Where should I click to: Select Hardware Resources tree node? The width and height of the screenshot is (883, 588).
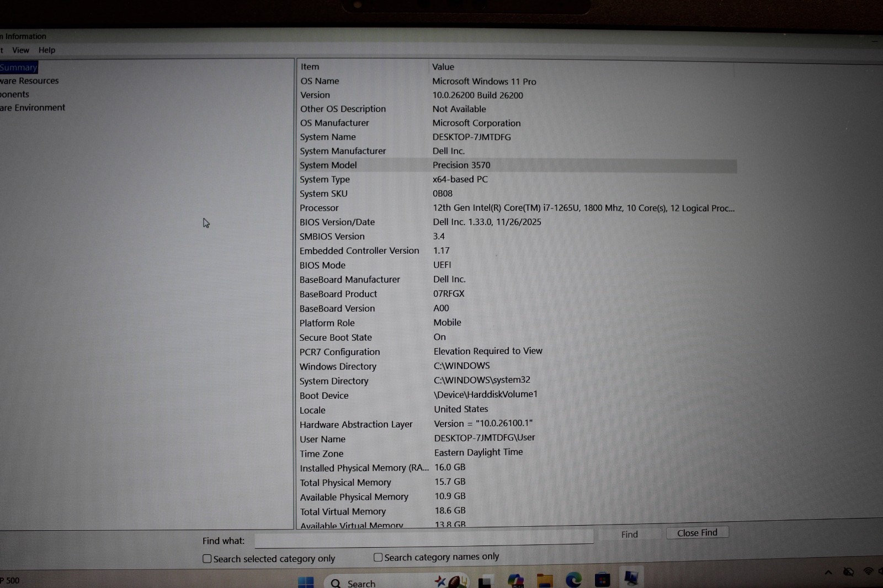(29, 81)
